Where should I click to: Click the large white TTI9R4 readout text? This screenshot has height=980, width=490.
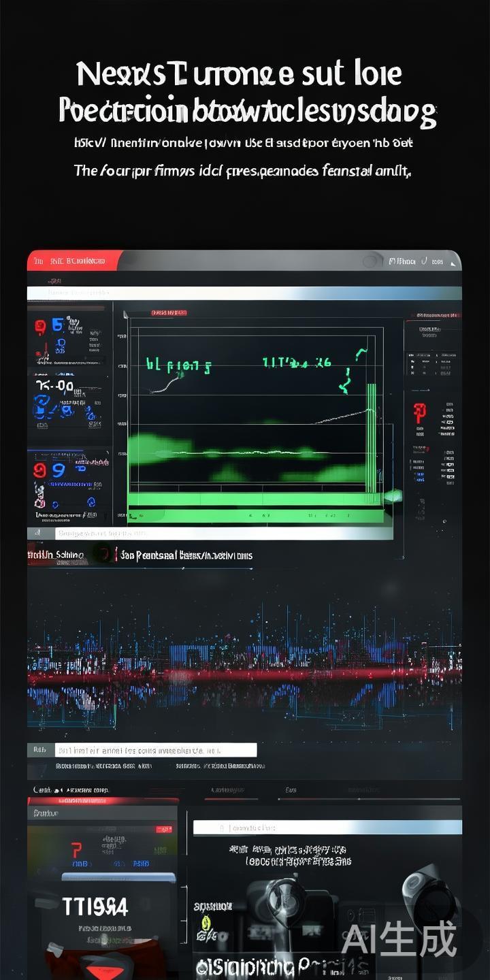95,906
